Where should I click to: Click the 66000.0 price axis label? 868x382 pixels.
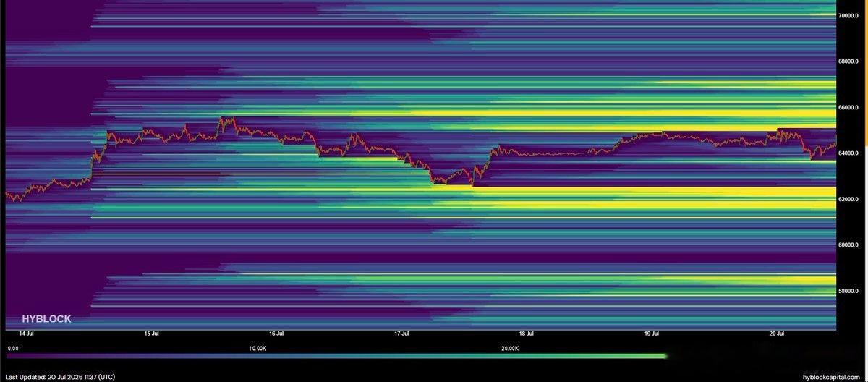(849, 107)
